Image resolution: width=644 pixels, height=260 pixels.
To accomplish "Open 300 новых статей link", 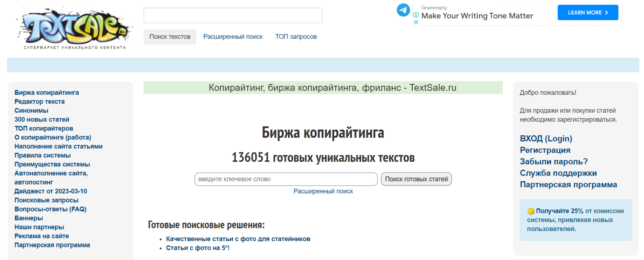I will click(x=42, y=119).
